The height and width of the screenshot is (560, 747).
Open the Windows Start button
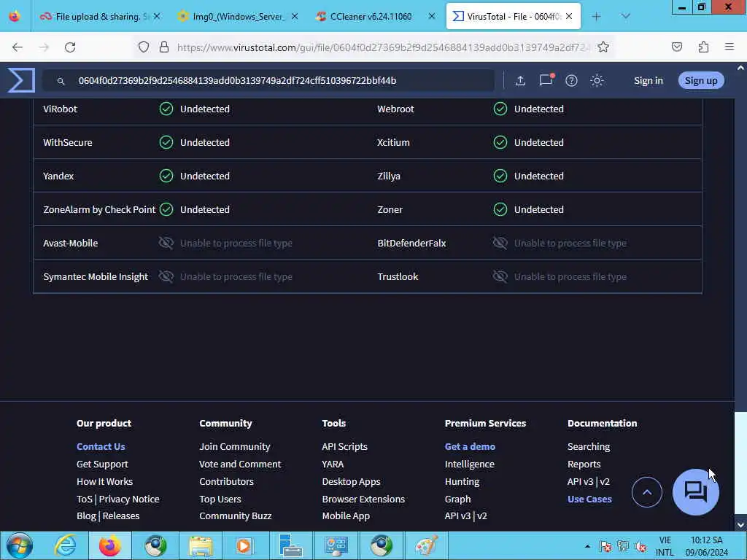click(x=20, y=545)
